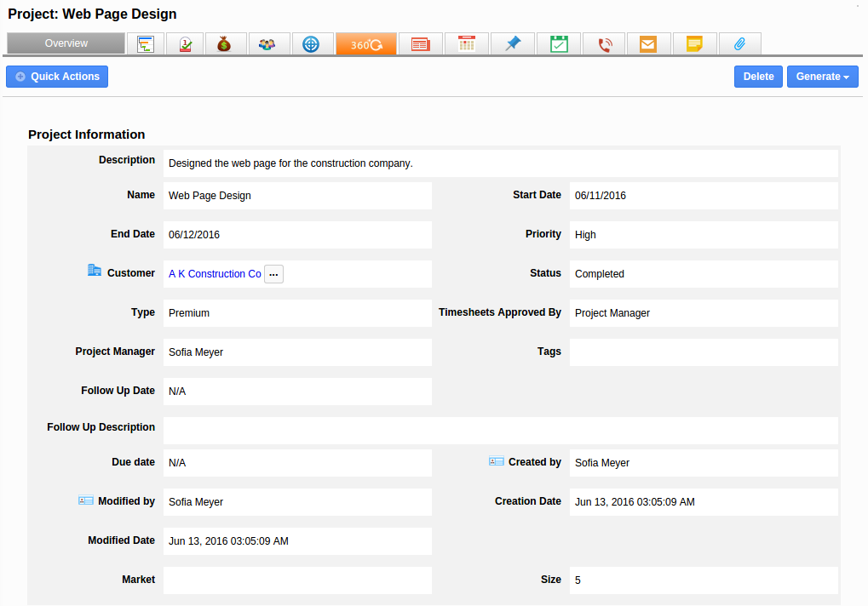The height and width of the screenshot is (606, 868).
Task: Click the Name value Web Page Design
Action: (210, 196)
